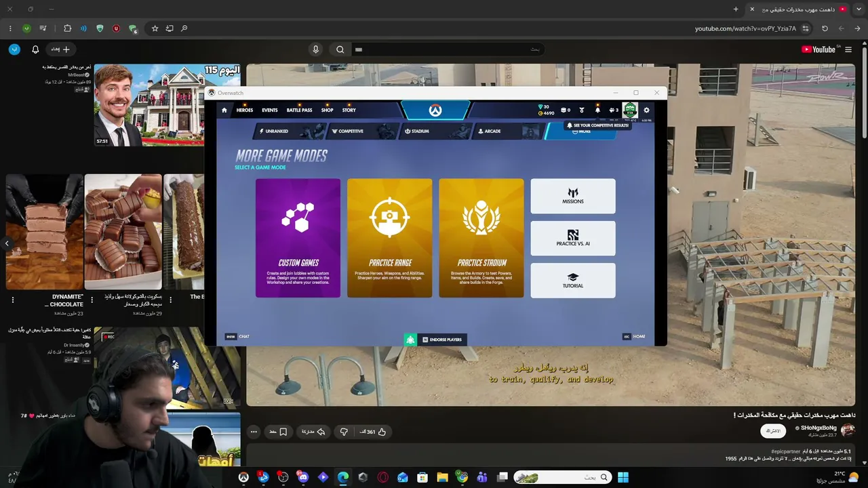868x488 pixels.
Task: Open the YouTube account avatar
Action: tap(14, 49)
